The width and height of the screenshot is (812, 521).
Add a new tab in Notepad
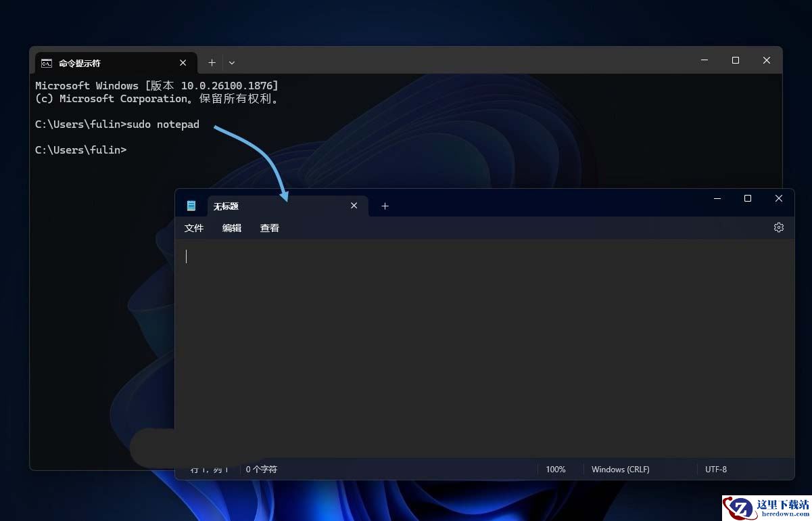[x=385, y=206]
